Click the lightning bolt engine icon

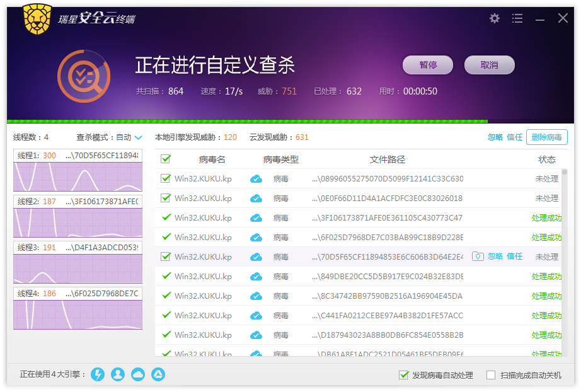(x=98, y=374)
